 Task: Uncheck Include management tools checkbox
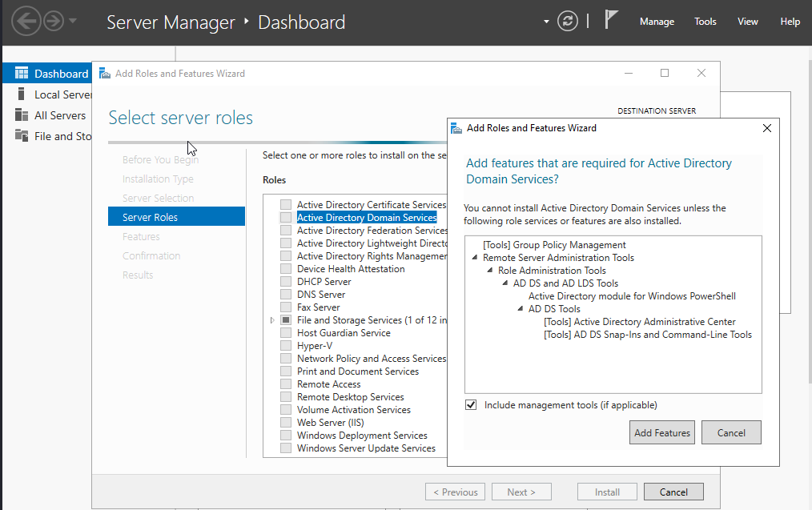tap(471, 405)
